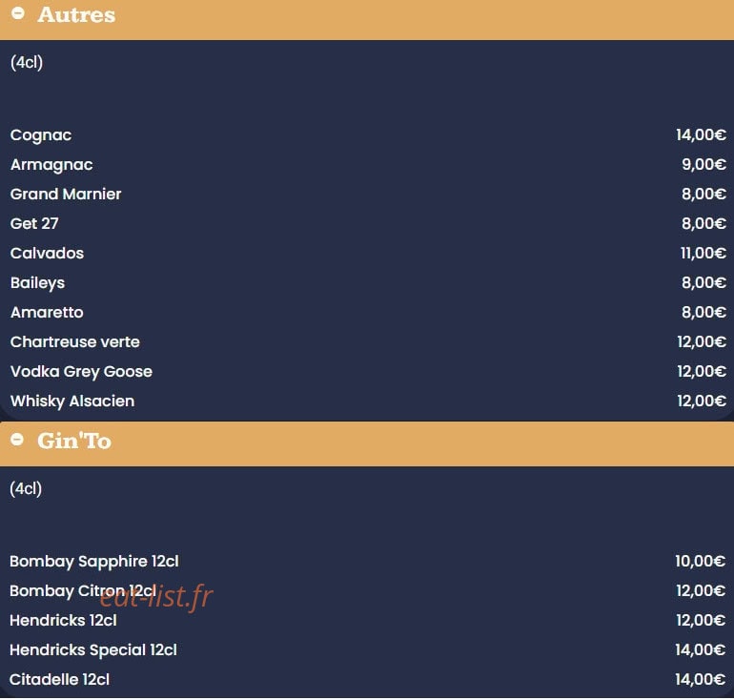Screen dimensions: 734x700
Task: Click the Baileys price 8,00€
Action: (x=703, y=282)
